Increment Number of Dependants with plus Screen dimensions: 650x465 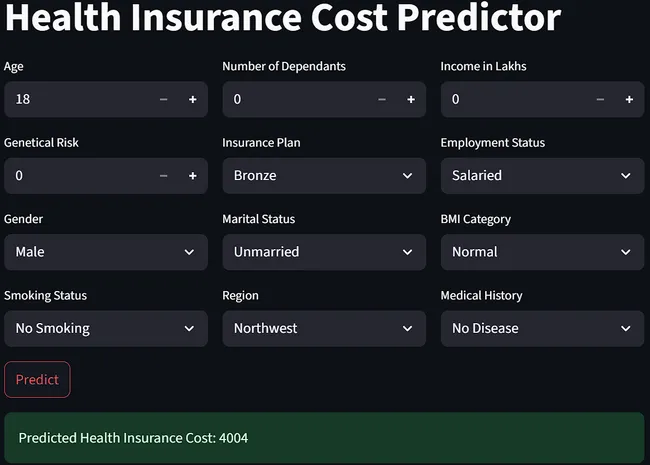pyautogui.click(x=411, y=99)
